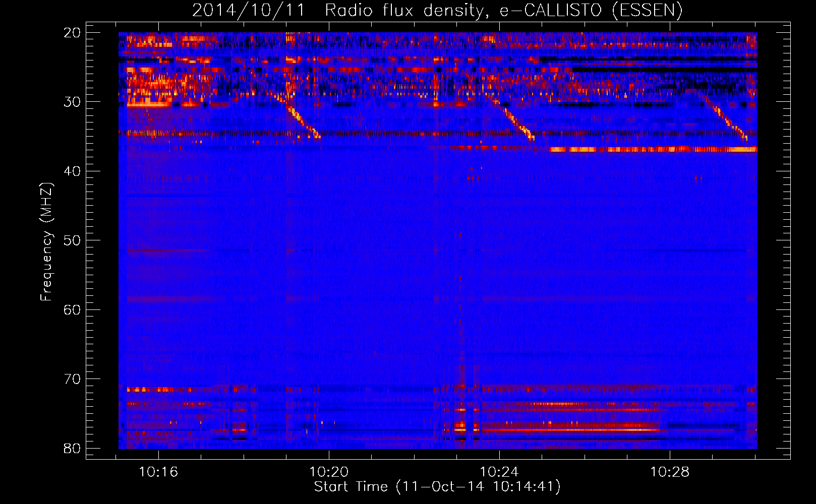Click the 10:24 time tick label
The width and height of the screenshot is (816, 504).
click(x=499, y=472)
